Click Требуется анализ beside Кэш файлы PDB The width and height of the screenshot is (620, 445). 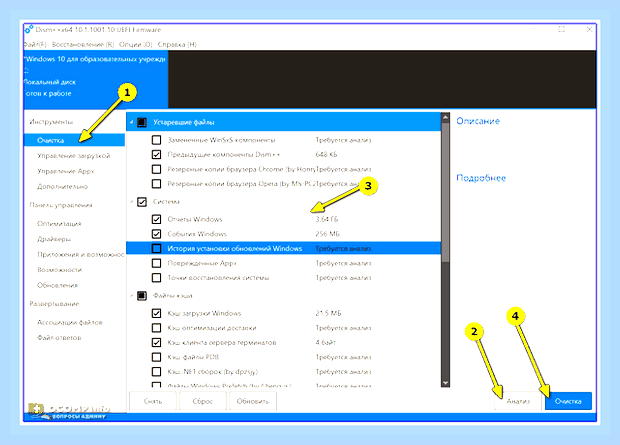343,357
